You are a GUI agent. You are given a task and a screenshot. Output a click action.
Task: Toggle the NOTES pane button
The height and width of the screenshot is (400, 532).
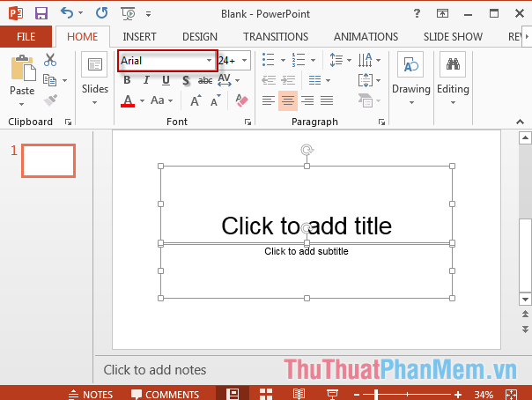91,395
